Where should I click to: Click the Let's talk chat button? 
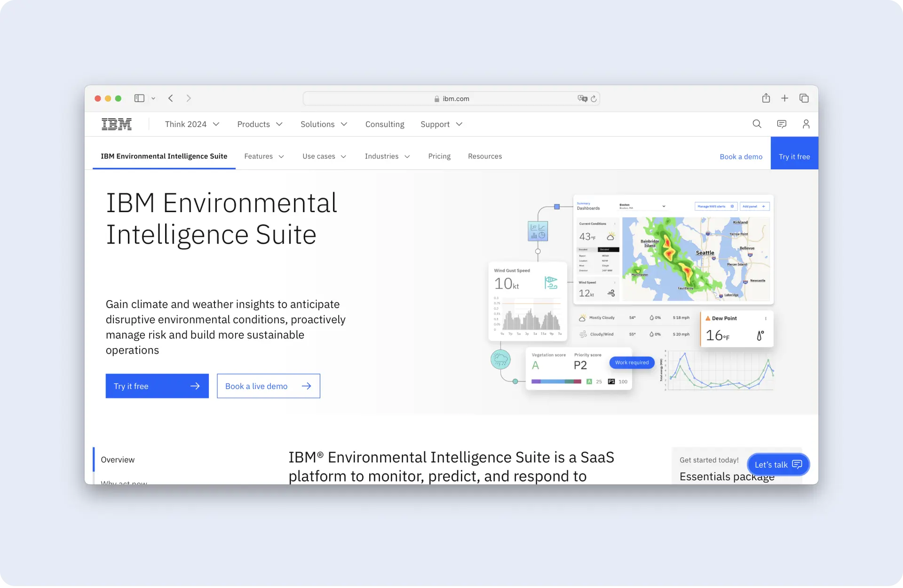778,464
